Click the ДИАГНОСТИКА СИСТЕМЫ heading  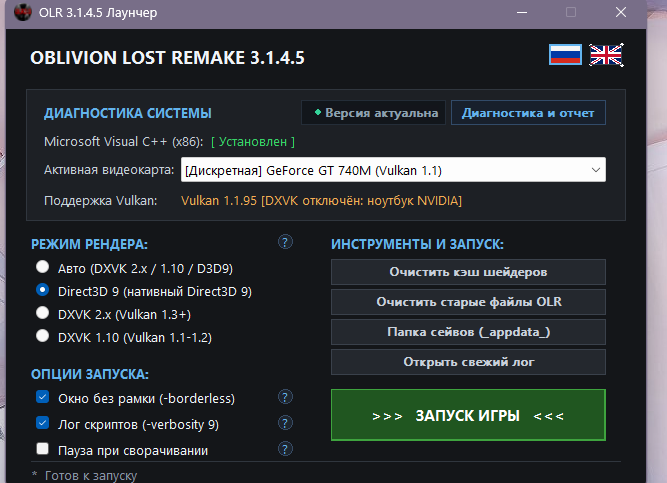[x=128, y=113]
